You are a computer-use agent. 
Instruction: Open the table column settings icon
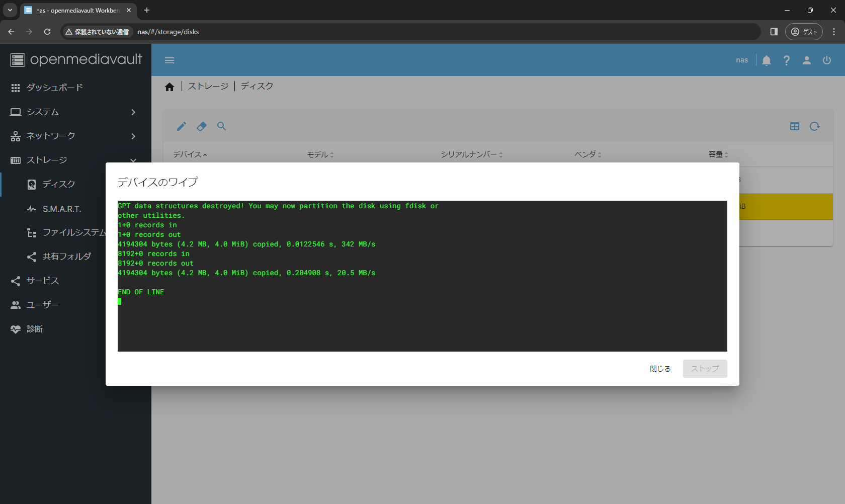(794, 126)
